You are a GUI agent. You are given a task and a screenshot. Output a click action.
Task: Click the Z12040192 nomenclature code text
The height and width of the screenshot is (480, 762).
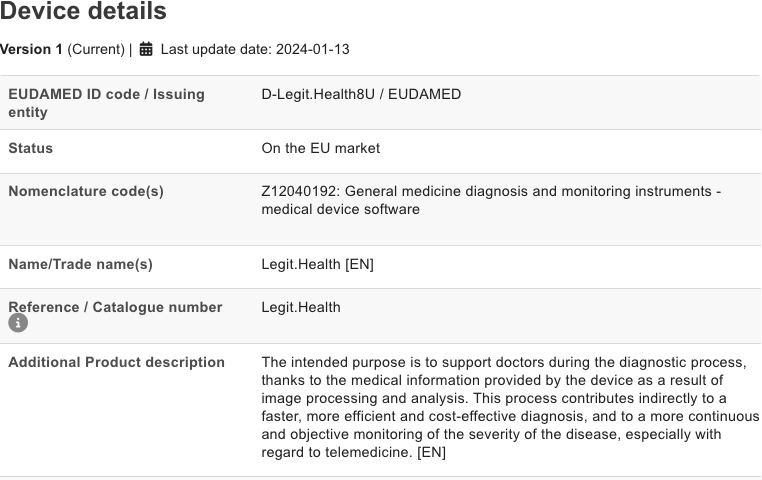click(299, 191)
